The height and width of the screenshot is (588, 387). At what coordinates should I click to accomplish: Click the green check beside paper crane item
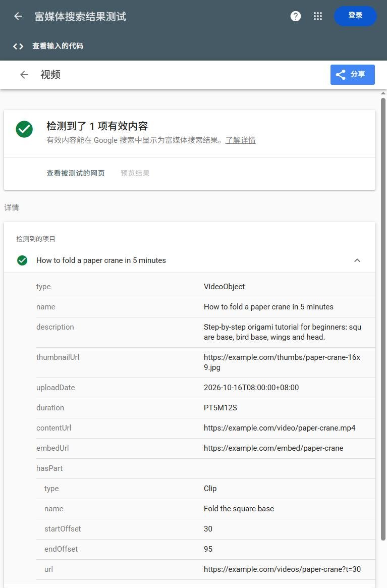(23, 260)
